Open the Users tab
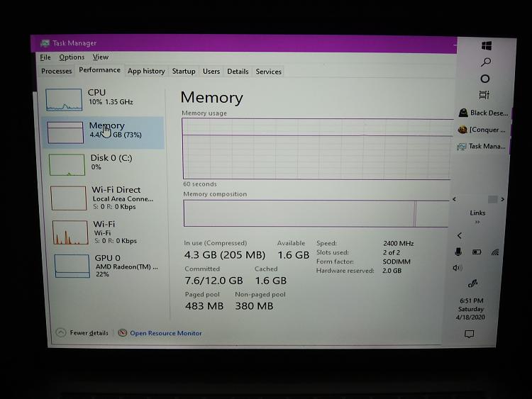532x399 pixels. (x=211, y=71)
